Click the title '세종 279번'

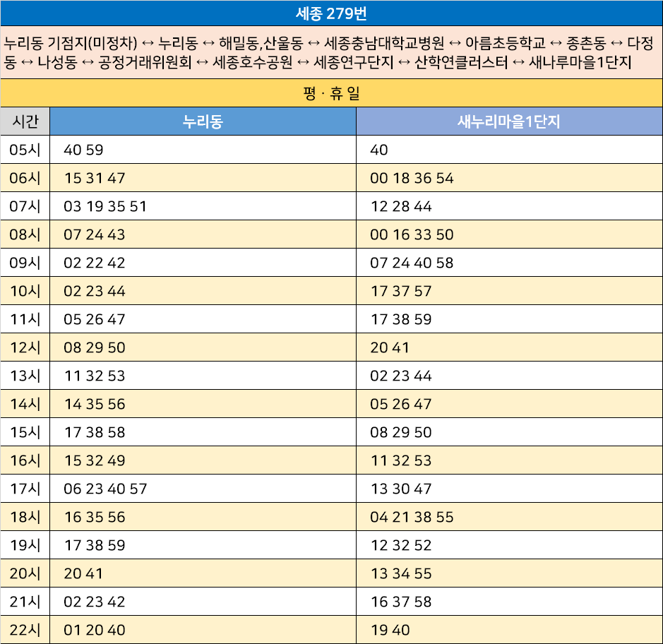coord(331,13)
